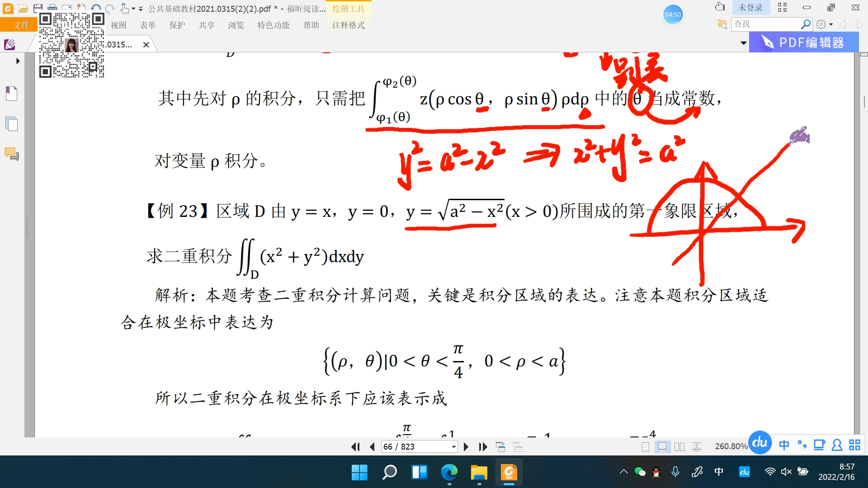The width and height of the screenshot is (868, 488).
Task: Open the page number dropdown
Action: point(453,447)
